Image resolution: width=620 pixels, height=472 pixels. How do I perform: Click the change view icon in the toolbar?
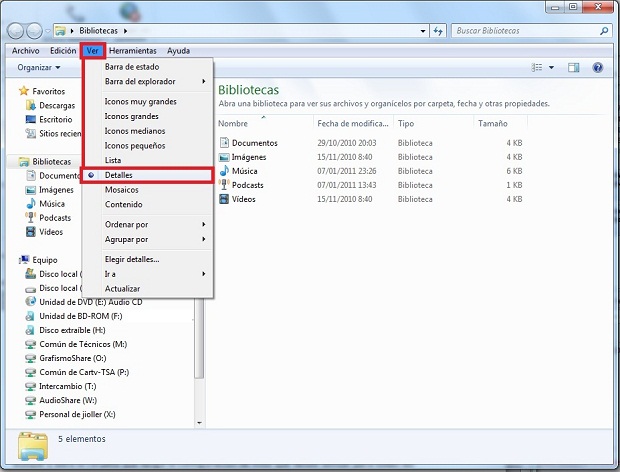537,68
